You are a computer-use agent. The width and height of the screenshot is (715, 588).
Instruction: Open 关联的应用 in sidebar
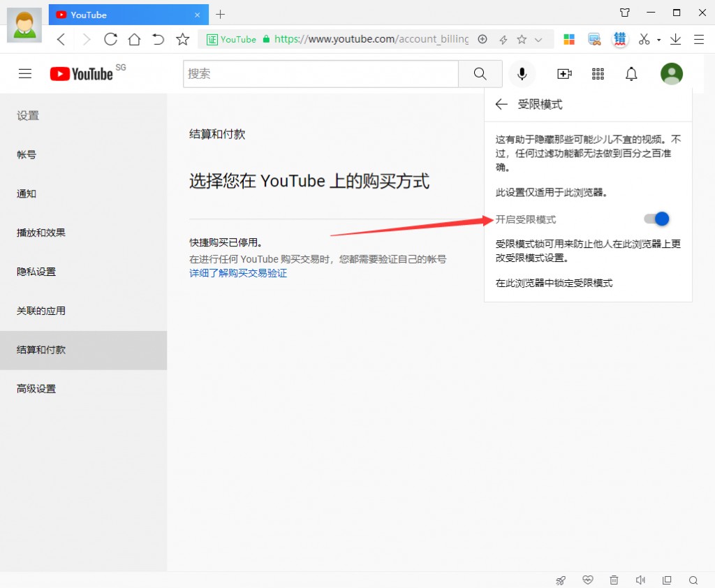click(x=84, y=311)
